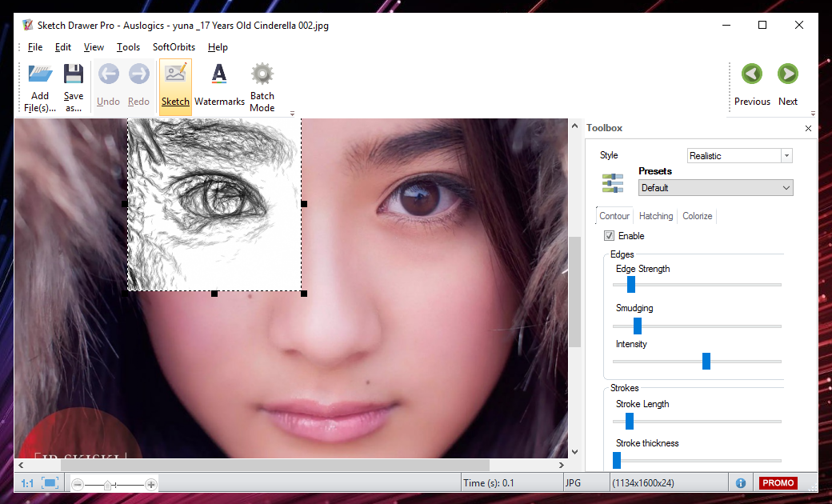Click the zoom out minus icon
This screenshot has width=832, height=504.
[78, 484]
